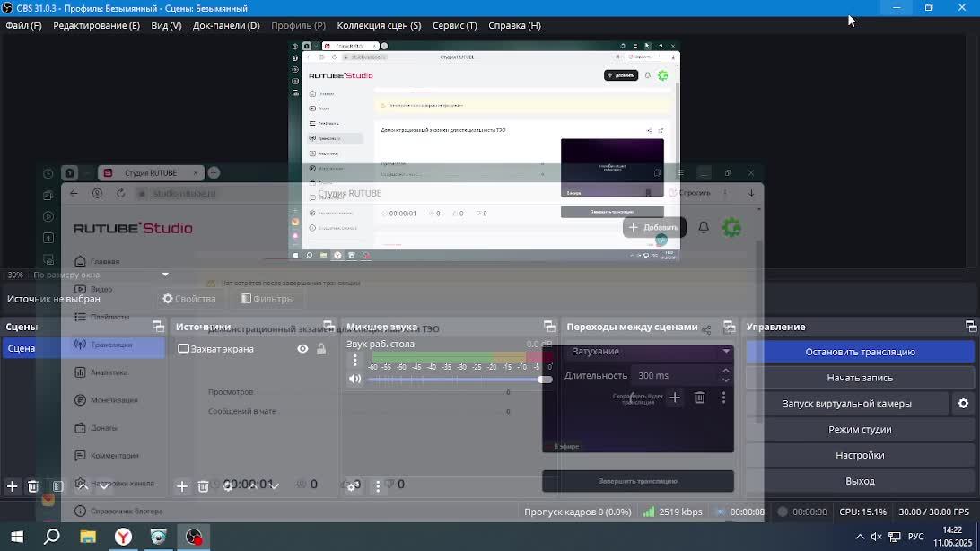The height and width of the screenshot is (551, 980).
Task: Move the scene up in the Scenes list
Action: pos(82,486)
